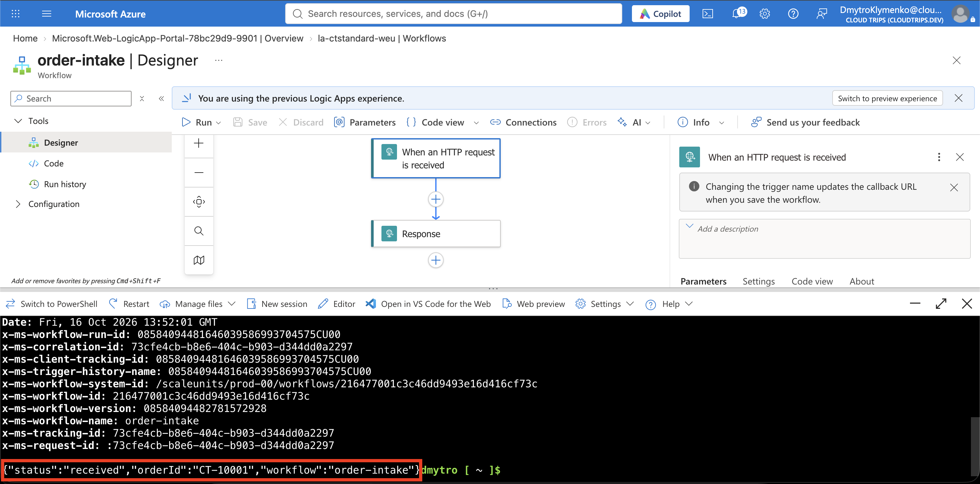980x484 pixels.
Task: Expand the Configuration section
Action: (18, 204)
